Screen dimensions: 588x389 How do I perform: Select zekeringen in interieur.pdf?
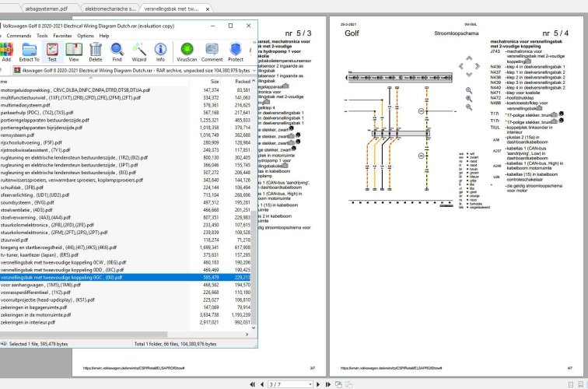[126, 323]
